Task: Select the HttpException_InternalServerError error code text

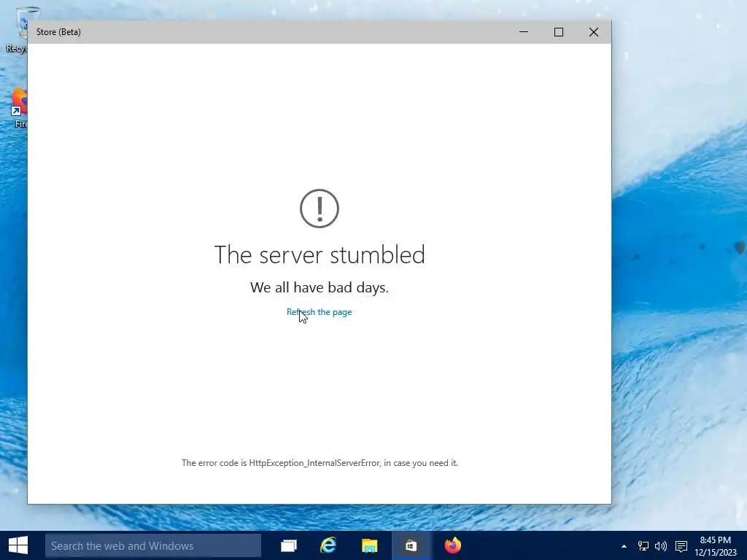Action: (314, 463)
